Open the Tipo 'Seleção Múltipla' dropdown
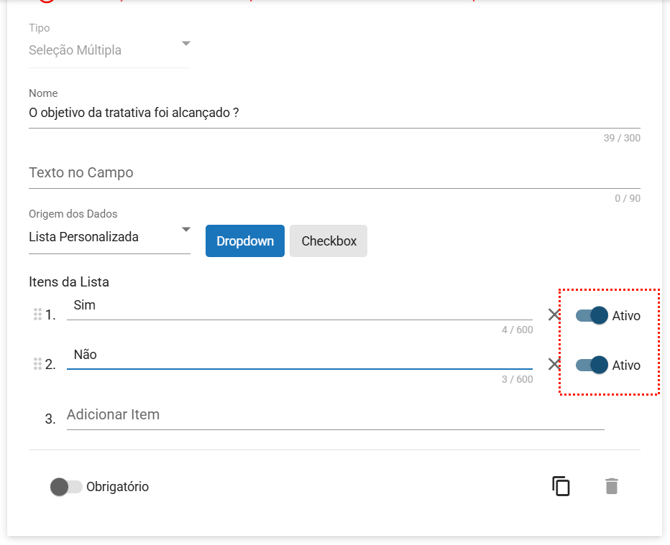 coord(109,49)
